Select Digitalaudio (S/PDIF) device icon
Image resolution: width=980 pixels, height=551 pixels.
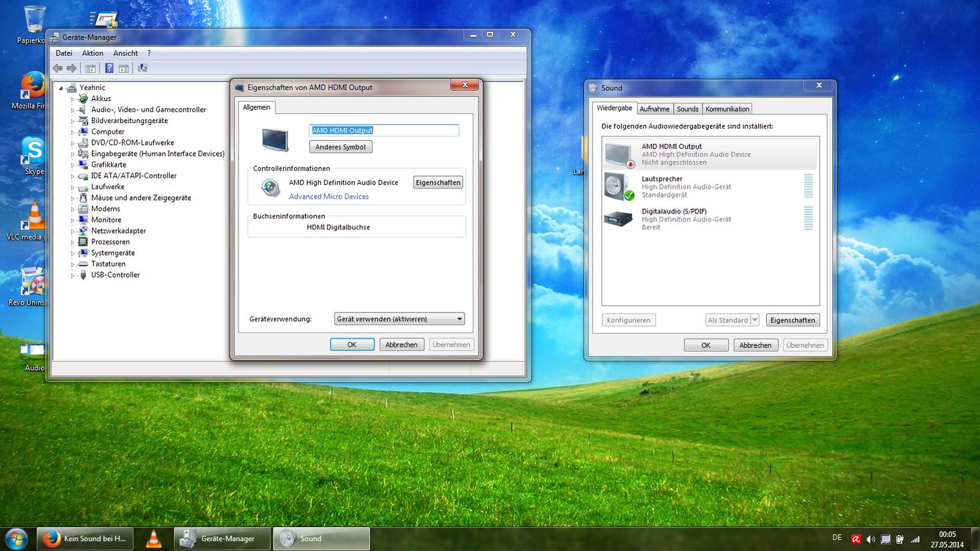(x=618, y=219)
